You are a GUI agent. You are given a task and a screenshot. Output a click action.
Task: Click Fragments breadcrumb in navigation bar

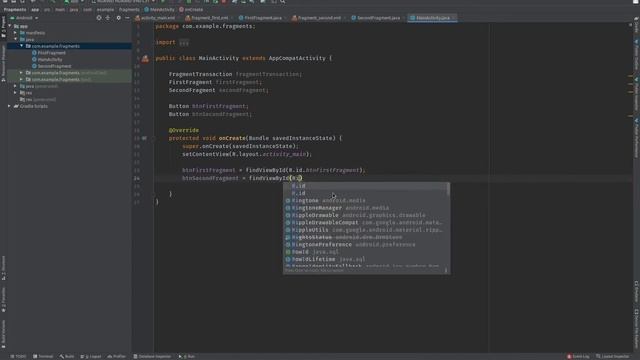[15, 9]
